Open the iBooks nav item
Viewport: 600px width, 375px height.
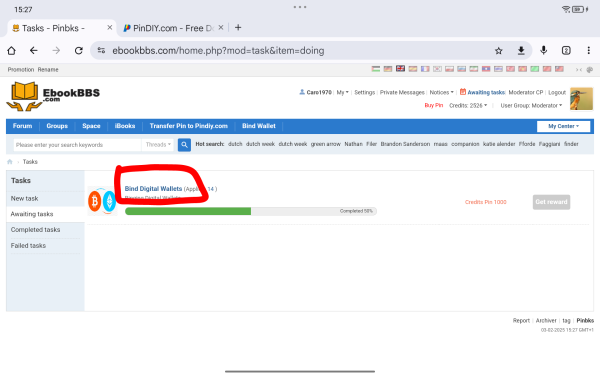tap(125, 126)
